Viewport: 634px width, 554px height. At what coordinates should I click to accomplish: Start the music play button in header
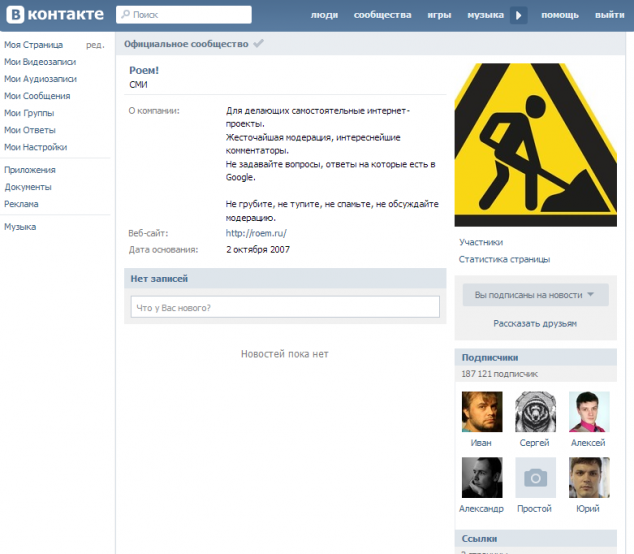tap(518, 15)
